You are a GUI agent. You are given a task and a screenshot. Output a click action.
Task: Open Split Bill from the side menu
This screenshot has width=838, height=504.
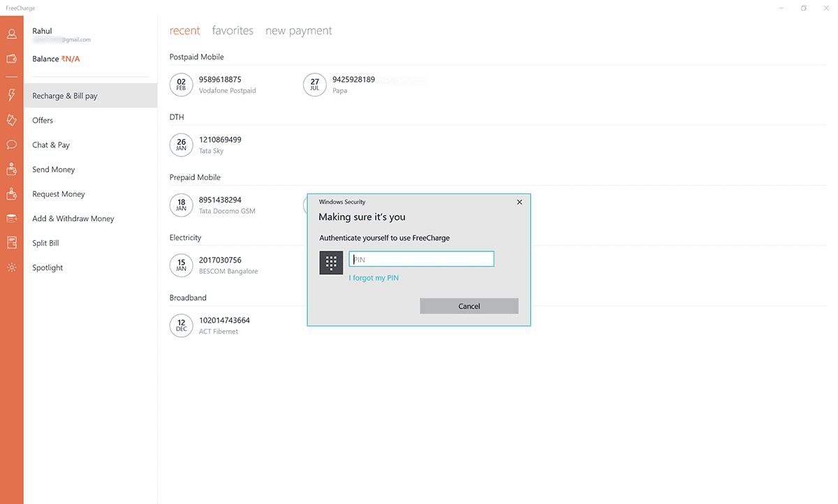tap(45, 243)
